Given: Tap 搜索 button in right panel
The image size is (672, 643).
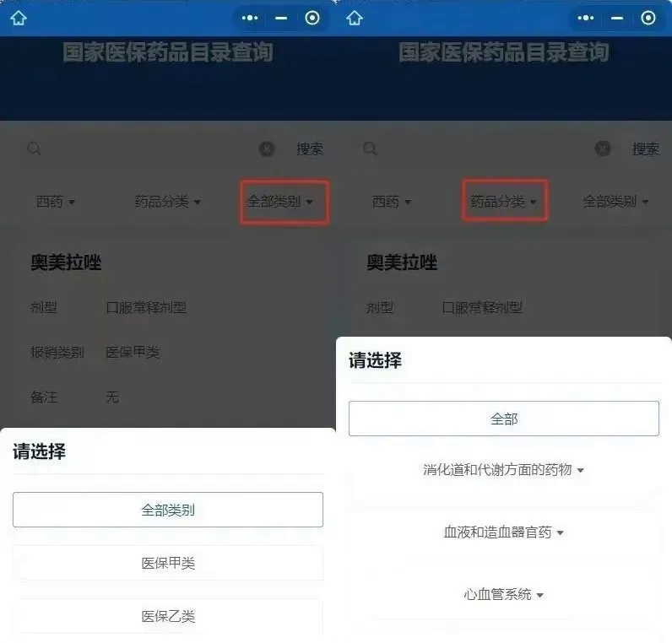Looking at the screenshot, I should tap(646, 149).
